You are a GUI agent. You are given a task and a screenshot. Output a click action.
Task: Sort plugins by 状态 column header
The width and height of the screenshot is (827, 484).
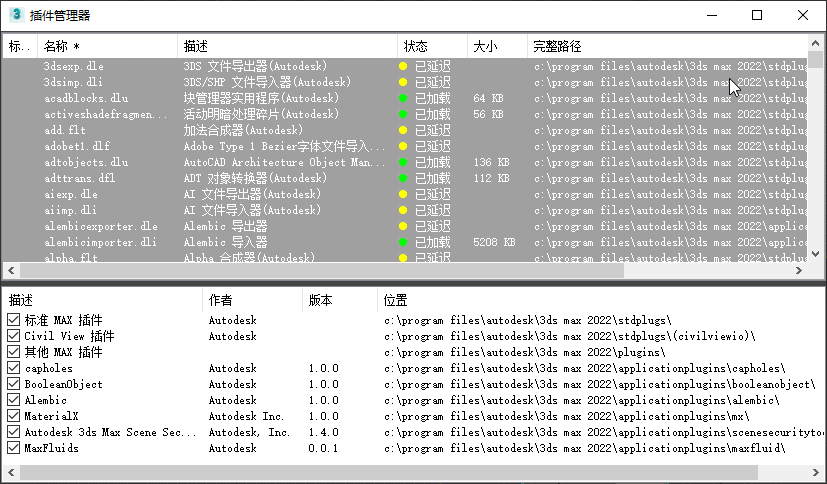pos(432,46)
